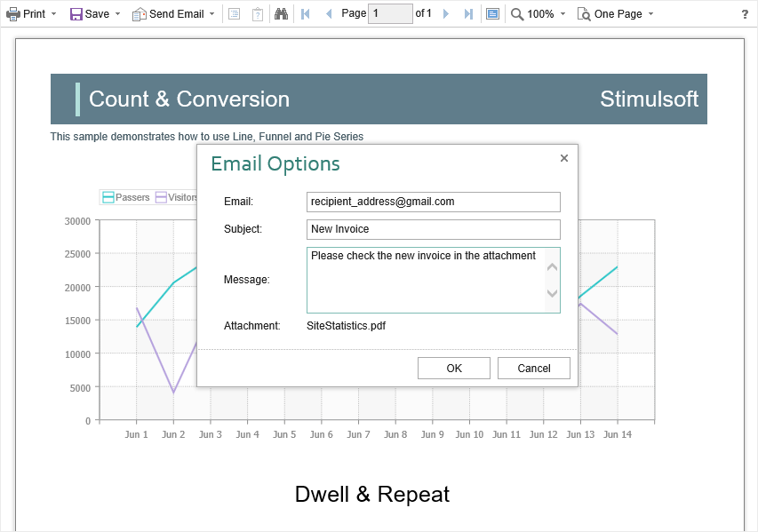
Task: Click the parameters panel icon
Action: 258,14
